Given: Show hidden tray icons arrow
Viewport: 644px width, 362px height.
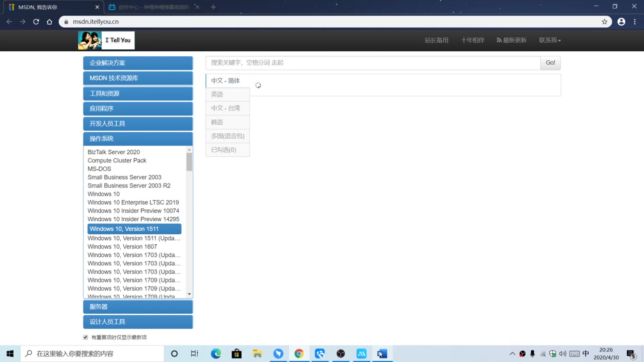Looking at the screenshot, I should [512, 353].
